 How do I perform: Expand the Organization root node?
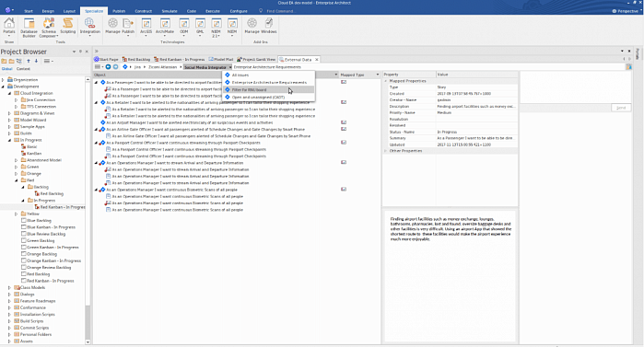(x=4, y=80)
